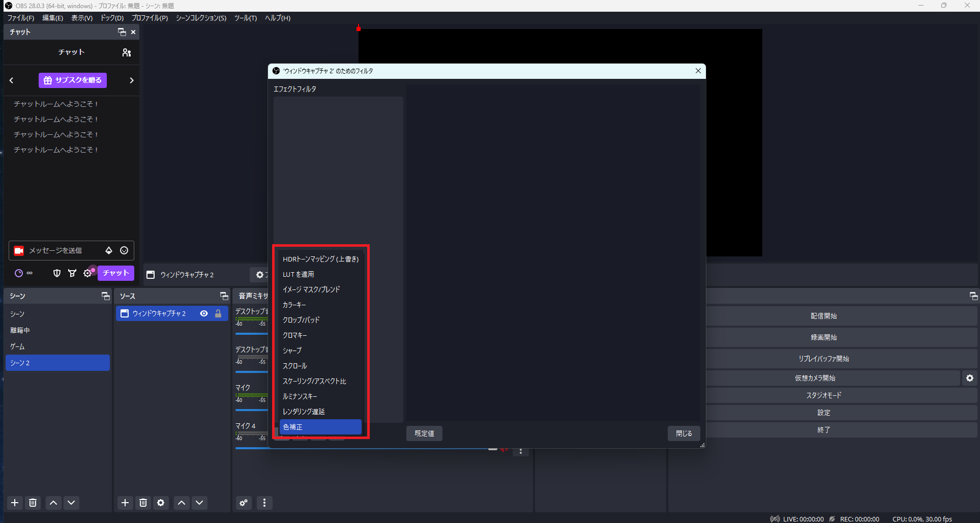The width and height of the screenshot is (980, 523).
Task: Open the moderator shield icon
Action: (57, 273)
